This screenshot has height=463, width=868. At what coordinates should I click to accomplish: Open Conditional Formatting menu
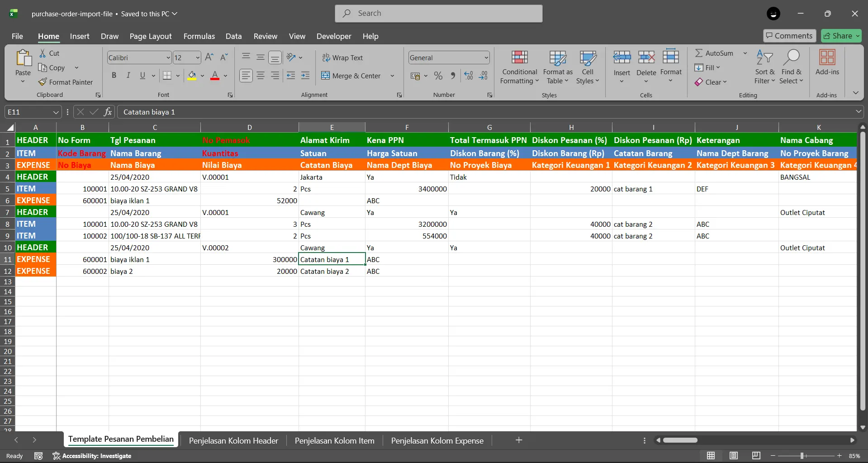tap(519, 67)
